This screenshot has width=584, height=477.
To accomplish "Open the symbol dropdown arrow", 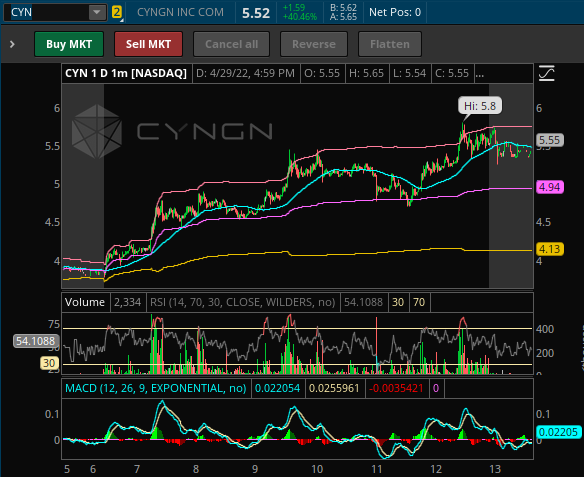I will (x=97, y=12).
